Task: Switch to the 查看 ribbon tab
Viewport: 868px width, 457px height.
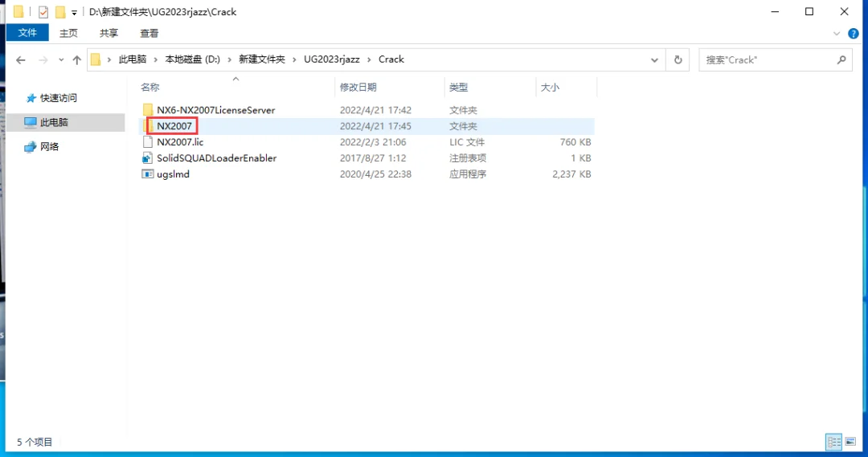Action: (x=149, y=33)
